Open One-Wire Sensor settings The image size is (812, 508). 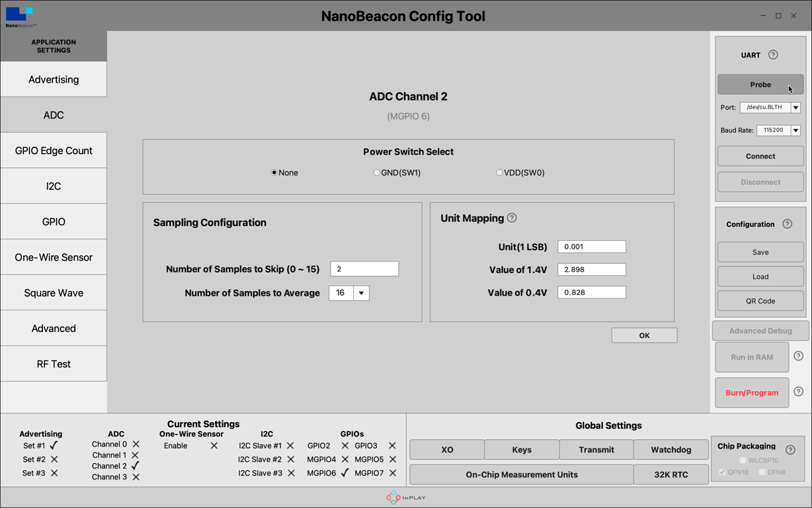coord(54,257)
